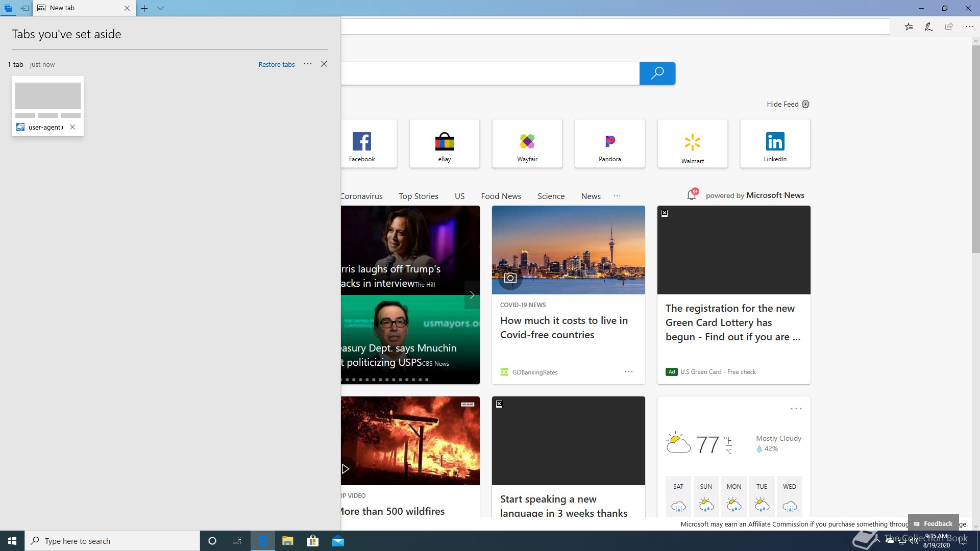Select WED weather forecast
The height and width of the screenshot is (551, 980).
(x=790, y=496)
